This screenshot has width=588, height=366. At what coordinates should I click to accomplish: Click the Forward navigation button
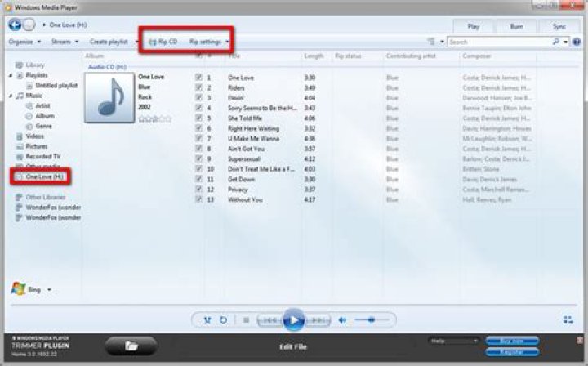29,25
